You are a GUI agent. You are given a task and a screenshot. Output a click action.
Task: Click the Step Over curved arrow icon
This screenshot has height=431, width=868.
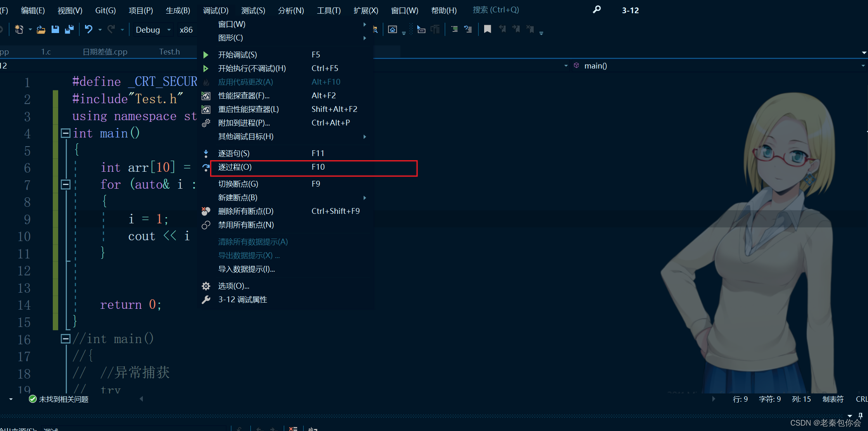206,167
